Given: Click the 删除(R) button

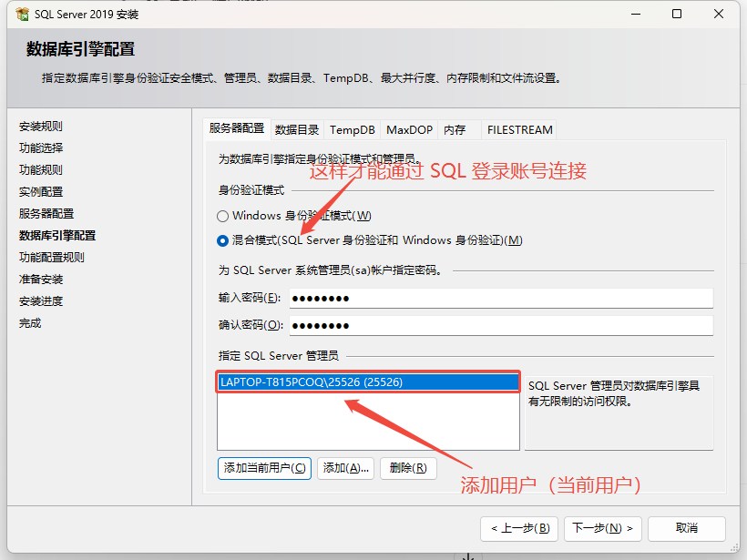Looking at the screenshot, I should click(408, 469).
